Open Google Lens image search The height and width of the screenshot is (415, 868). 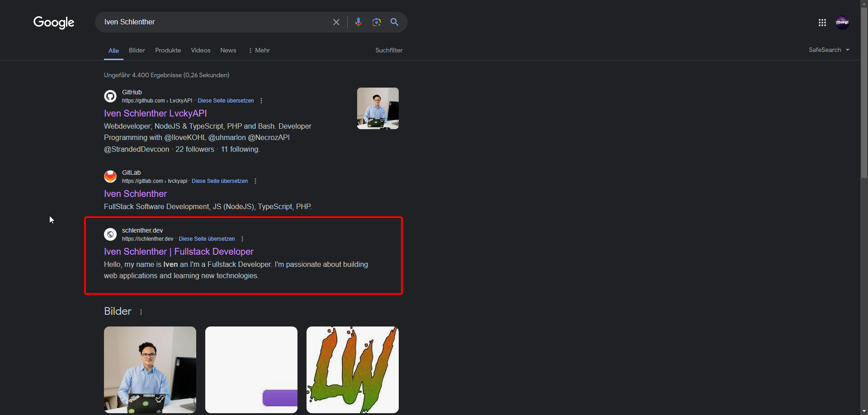[377, 22]
